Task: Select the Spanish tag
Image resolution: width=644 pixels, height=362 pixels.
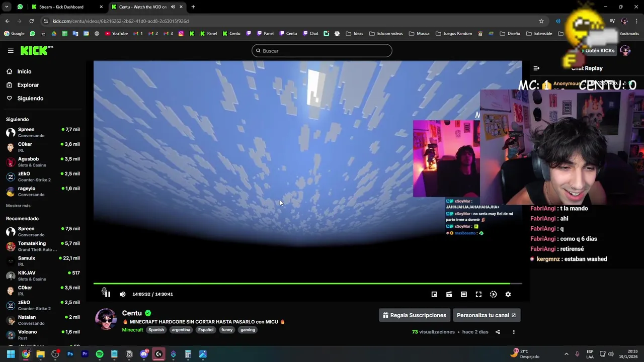Action: pyautogui.click(x=156, y=330)
